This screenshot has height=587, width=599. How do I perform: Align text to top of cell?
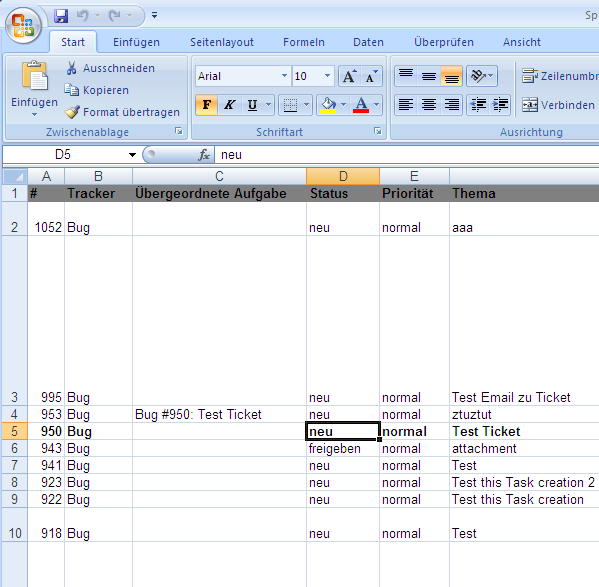coord(406,76)
